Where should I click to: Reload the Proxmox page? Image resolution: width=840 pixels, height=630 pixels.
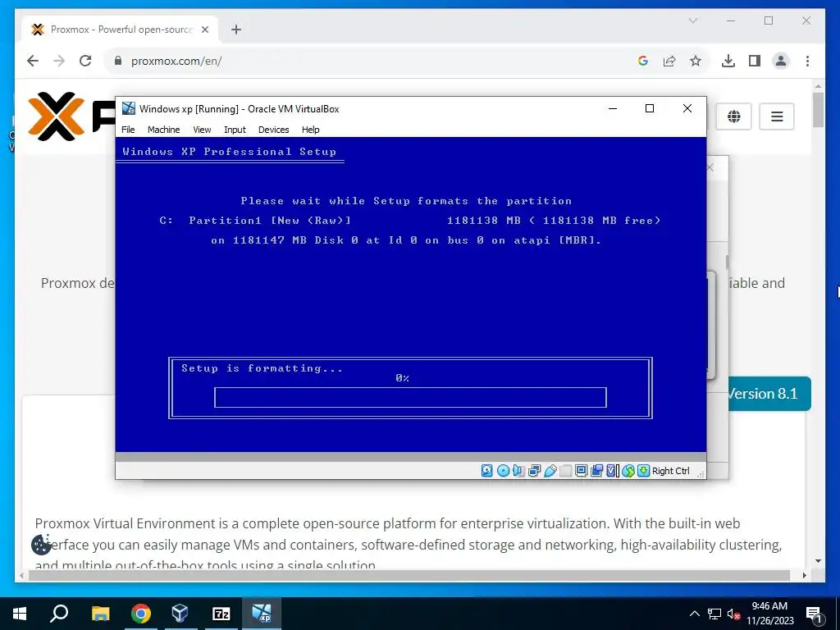pos(85,61)
